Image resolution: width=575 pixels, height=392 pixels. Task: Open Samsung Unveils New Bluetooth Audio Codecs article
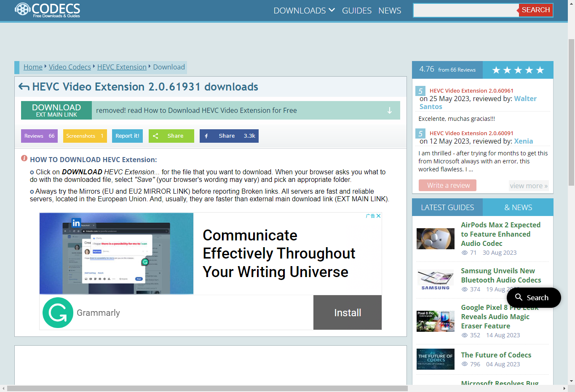(x=501, y=275)
